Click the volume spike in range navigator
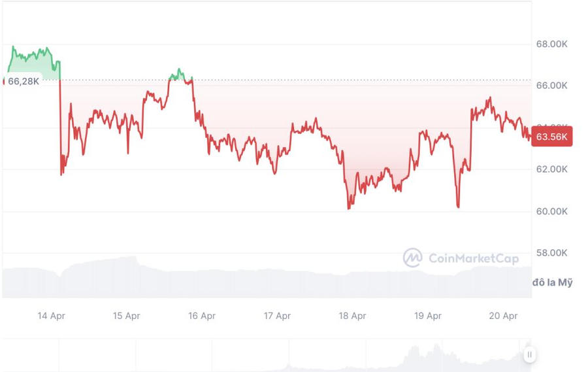This screenshot has height=372, width=588. point(413,354)
